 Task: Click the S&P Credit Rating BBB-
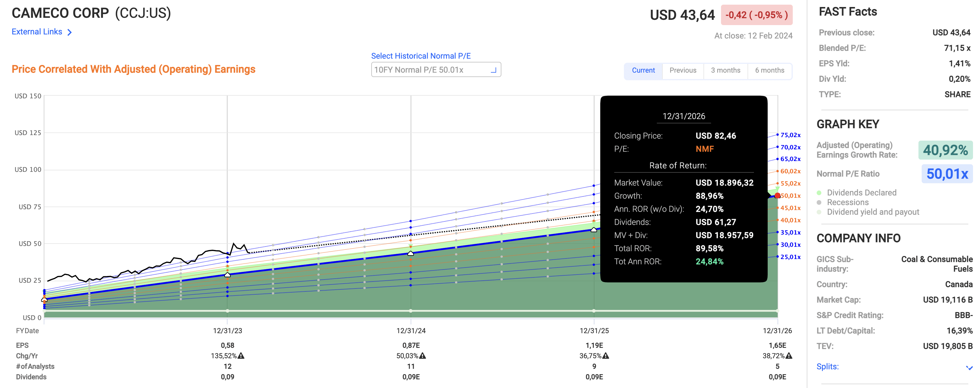click(x=964, y=315)
